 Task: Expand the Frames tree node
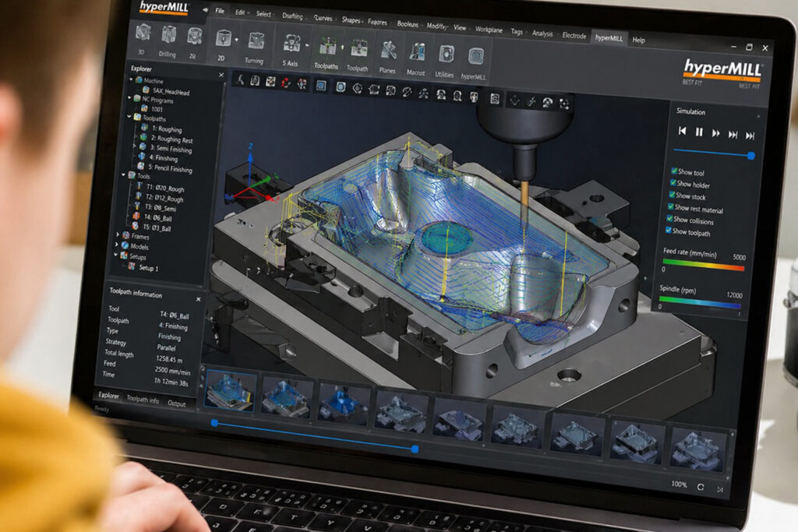click(118, 234)
